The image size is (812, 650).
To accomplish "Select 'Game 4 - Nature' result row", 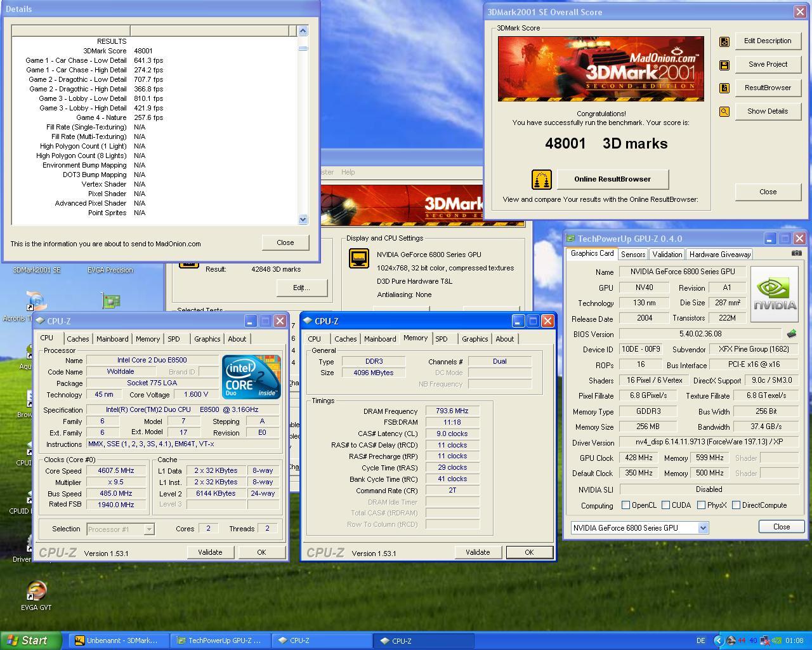I will (155, 117).
